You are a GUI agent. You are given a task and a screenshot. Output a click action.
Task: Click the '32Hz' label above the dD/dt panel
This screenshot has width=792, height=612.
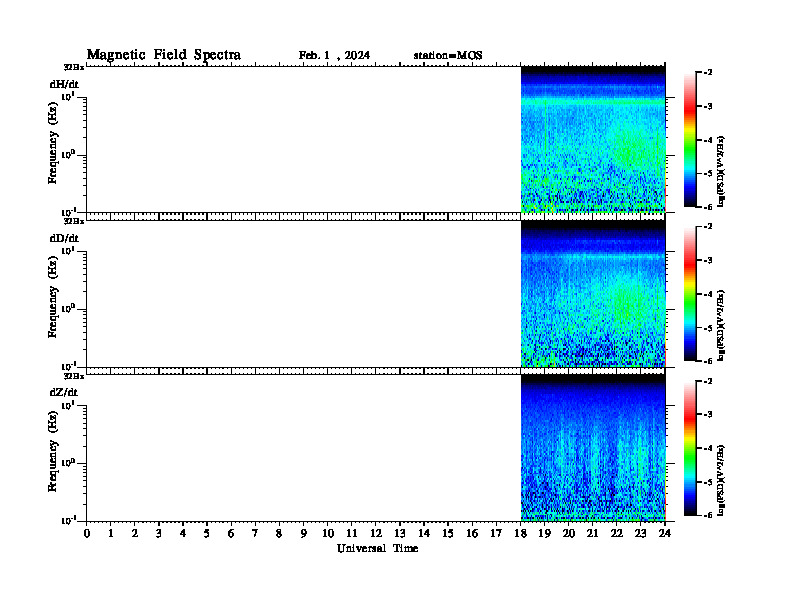(74, 221)
